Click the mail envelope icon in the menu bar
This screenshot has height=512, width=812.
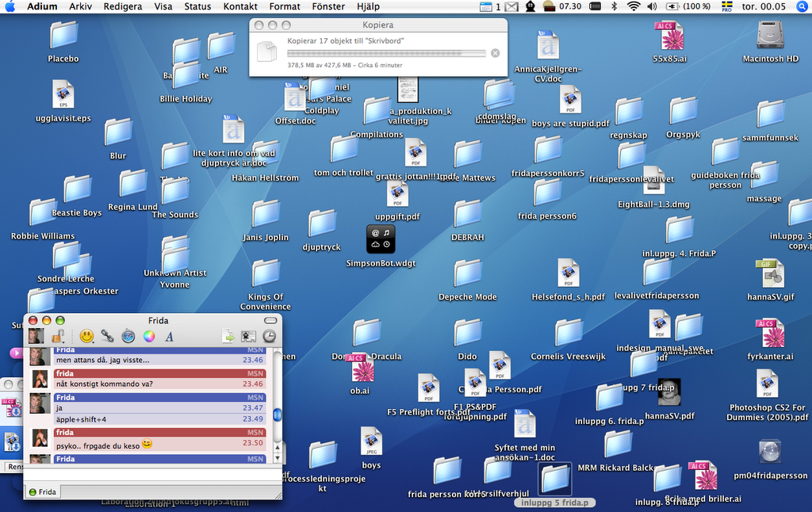[511, 6]
